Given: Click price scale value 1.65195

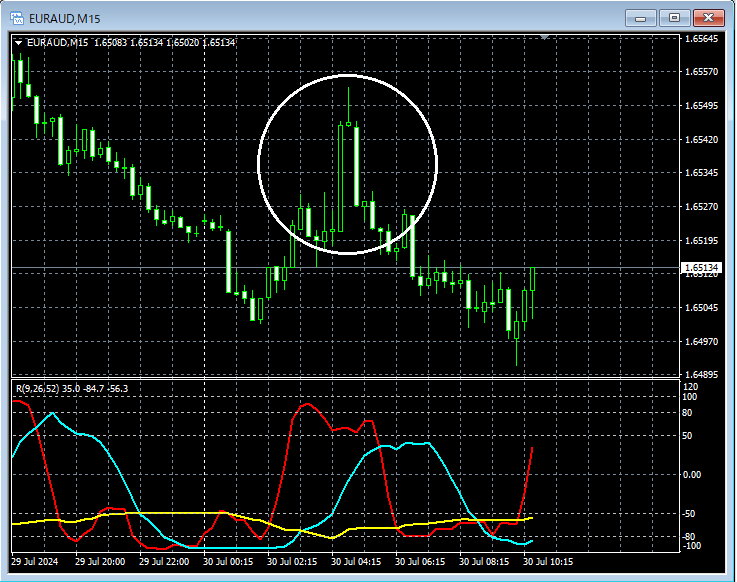Looking at the screenshot, I should pyautogui.click(x=701, y=241).
